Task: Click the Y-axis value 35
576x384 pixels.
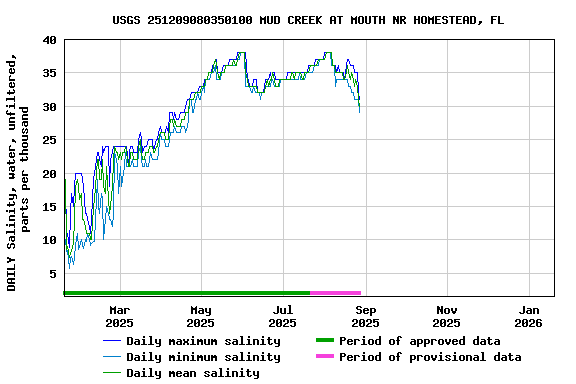Action: coord(50,73)
